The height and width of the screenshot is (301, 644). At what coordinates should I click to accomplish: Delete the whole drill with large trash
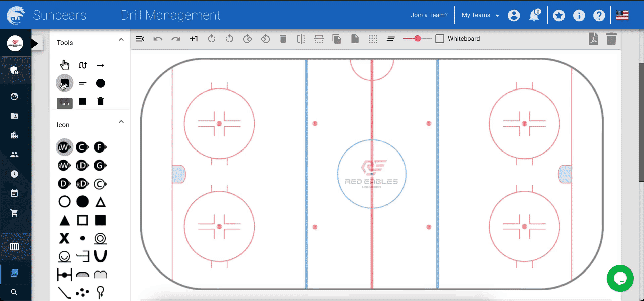[x=611, y=39]
